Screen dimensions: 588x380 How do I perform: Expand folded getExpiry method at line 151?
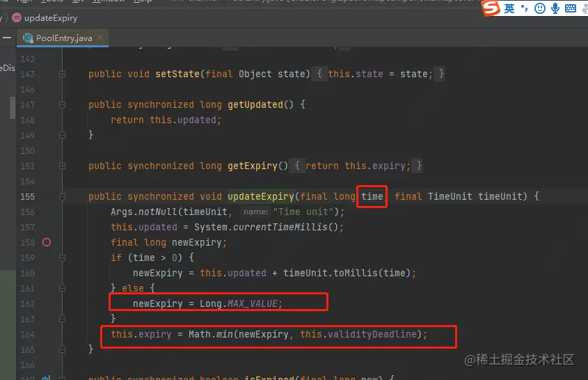pos(62,166)
